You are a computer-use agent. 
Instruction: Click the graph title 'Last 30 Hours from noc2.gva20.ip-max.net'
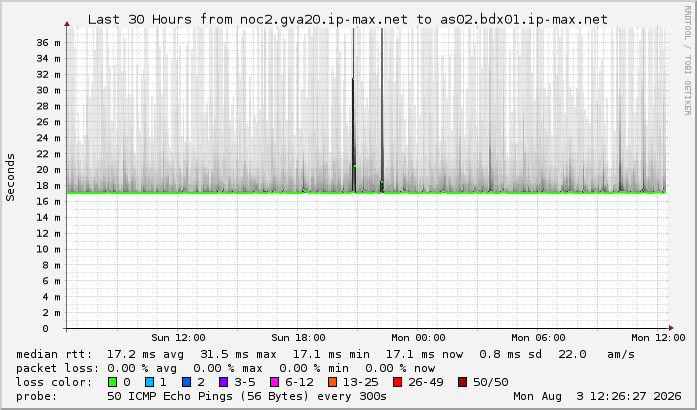pos(248,20)
